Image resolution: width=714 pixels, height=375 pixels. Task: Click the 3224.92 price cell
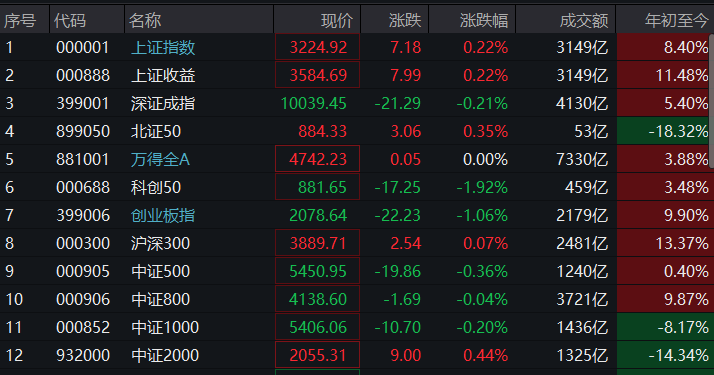click(x=317, y=47)
